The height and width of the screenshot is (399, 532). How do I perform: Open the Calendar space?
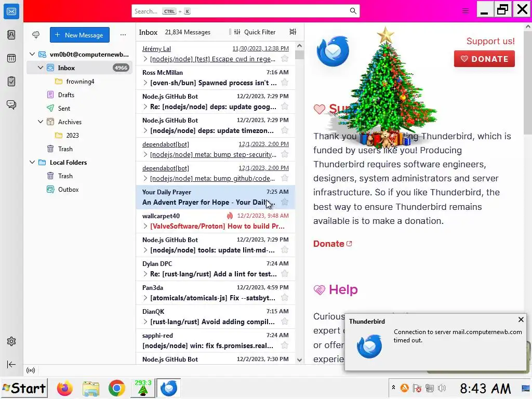pyautogui.click(x=11, y=58)
